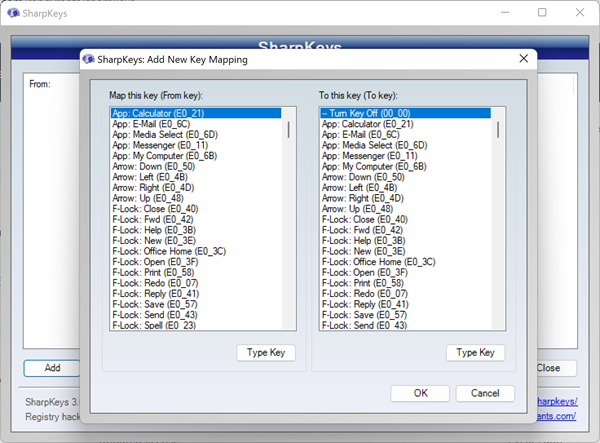Select F-Lock: Reply (E0_41) in From list
The height and width of the screenshot is (443, 600).
point(196,294)
